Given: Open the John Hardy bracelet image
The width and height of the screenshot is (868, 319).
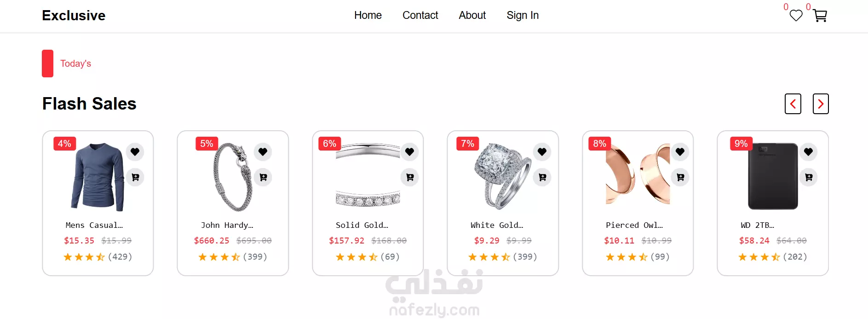Looking at the screenshot, I should pyautogui.click(x=233, y=177).
